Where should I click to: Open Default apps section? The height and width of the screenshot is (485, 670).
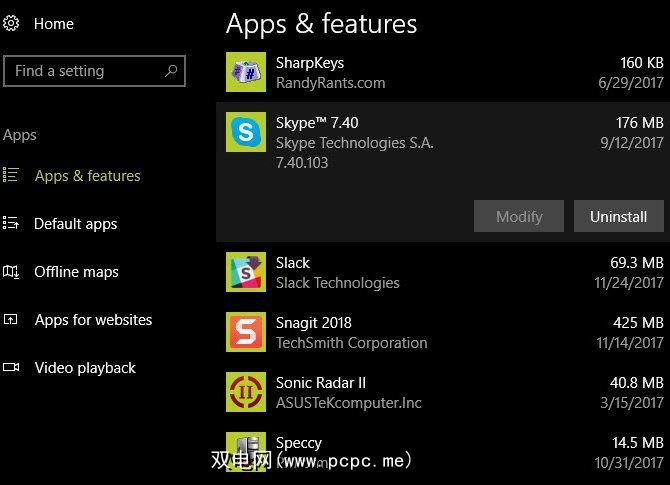(76, 224)
